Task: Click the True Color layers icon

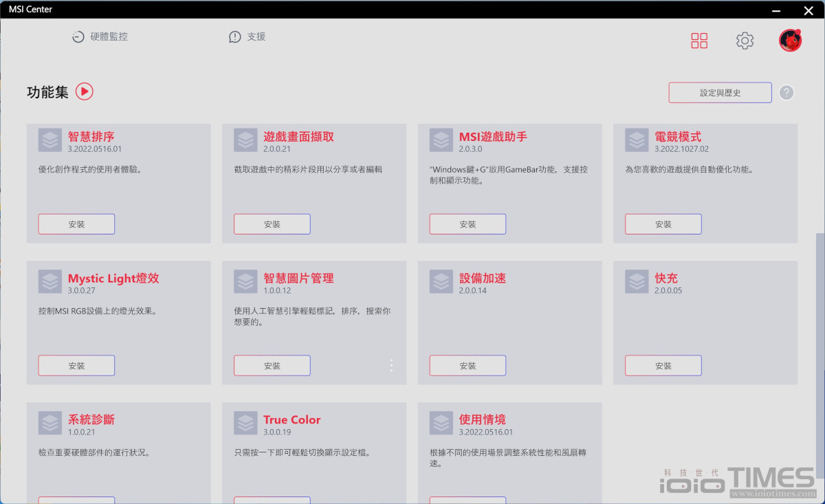Action: pos(245,423)
